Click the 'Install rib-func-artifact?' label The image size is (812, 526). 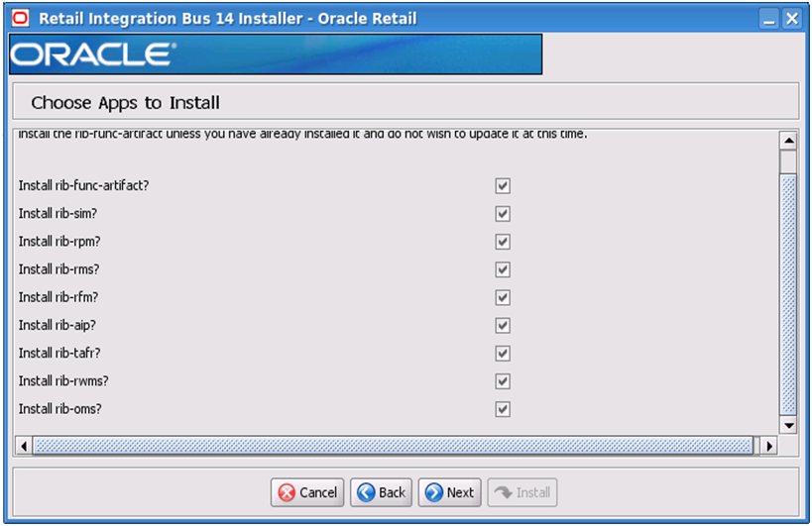[x=84, y=185]
